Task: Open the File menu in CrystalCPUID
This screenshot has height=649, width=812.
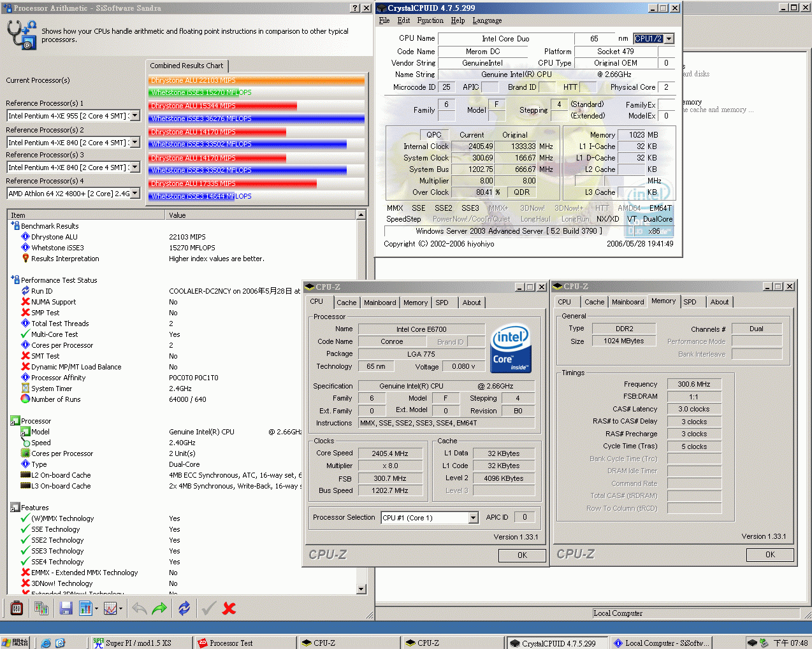Action: (x=384, y=20)
